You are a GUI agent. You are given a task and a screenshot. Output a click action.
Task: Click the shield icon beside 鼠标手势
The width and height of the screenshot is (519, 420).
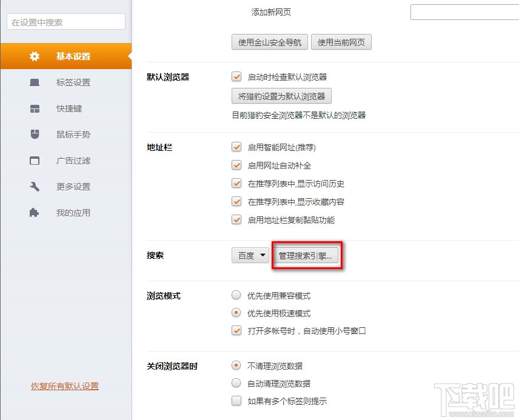pos(35,135)
